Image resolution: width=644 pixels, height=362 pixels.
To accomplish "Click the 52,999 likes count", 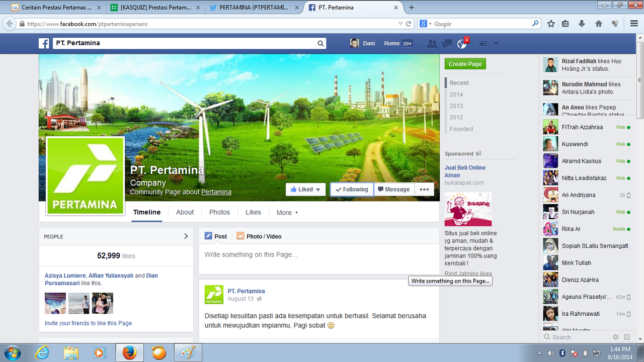I will [116, 256].
